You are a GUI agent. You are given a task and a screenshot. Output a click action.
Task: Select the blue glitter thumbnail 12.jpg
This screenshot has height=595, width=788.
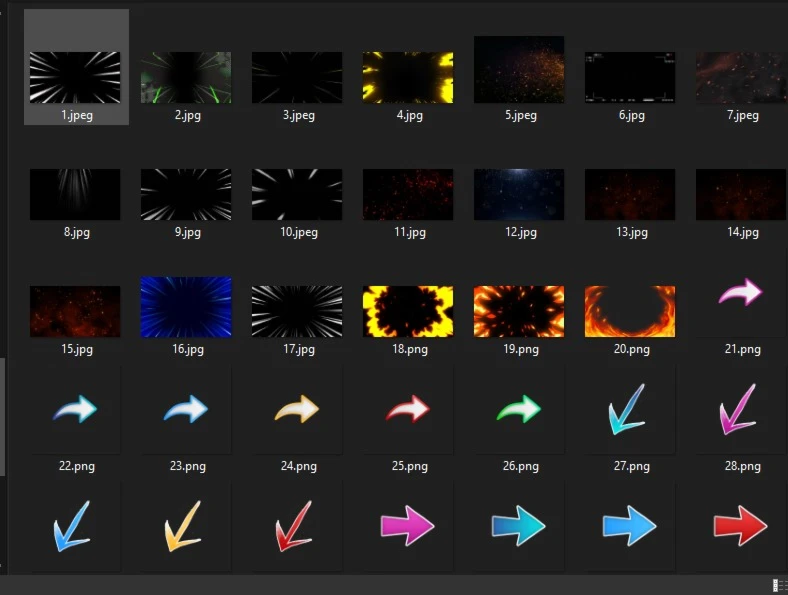click(x=519, y=194)
